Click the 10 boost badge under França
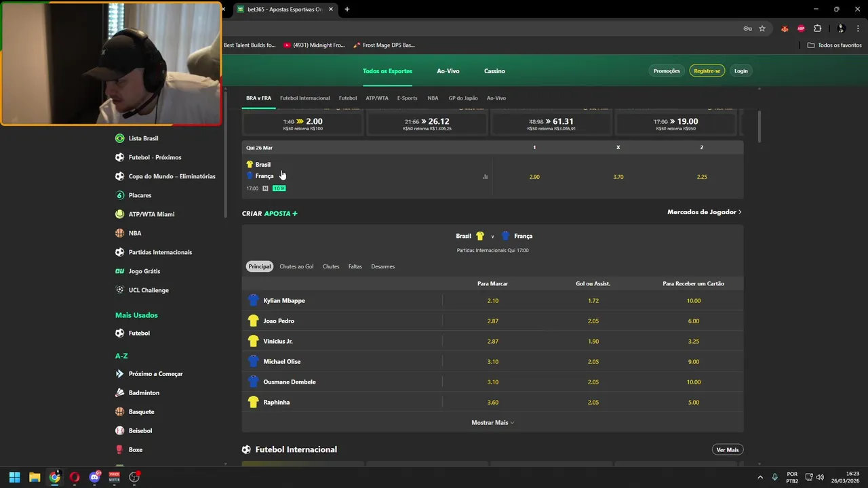 279,188
